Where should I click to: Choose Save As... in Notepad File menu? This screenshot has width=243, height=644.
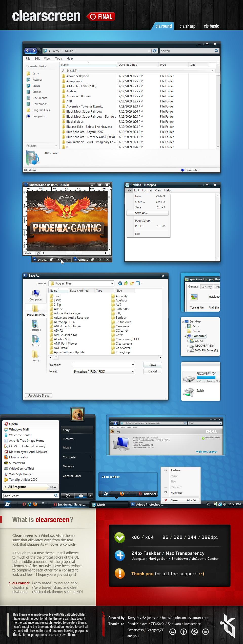[147, 213]
